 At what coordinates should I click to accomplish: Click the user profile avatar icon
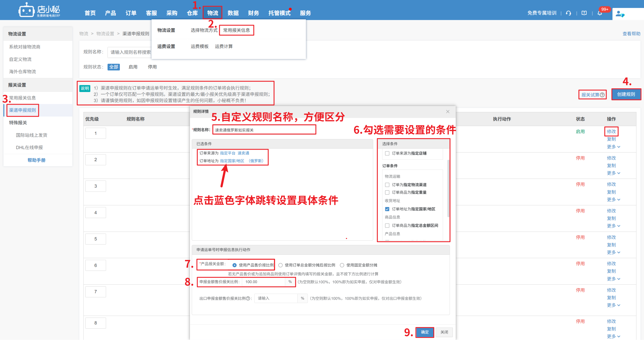(x=620, y=14)
